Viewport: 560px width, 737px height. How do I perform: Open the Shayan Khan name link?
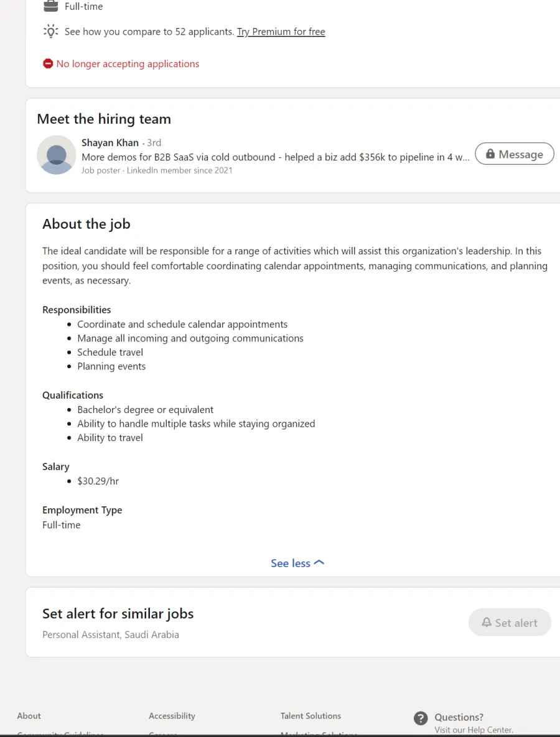coord(110,142)
